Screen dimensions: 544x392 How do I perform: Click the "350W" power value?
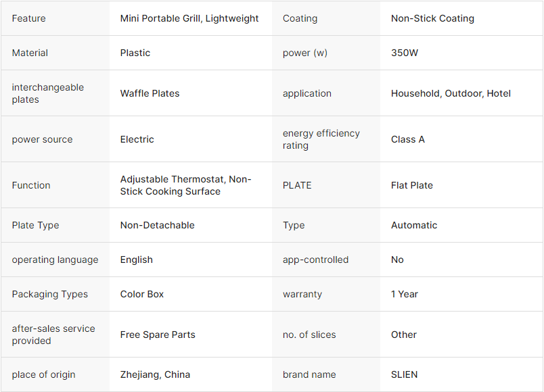click(x=405, y=53)
